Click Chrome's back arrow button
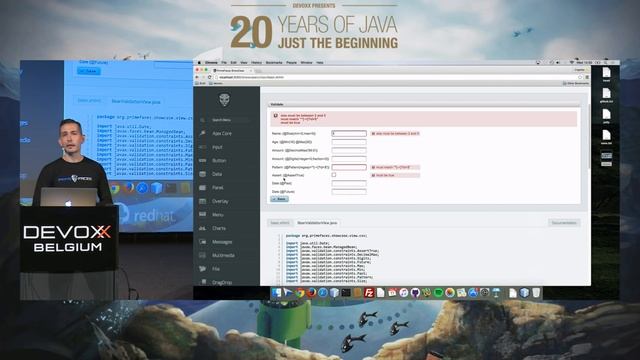 pos(197,77)
